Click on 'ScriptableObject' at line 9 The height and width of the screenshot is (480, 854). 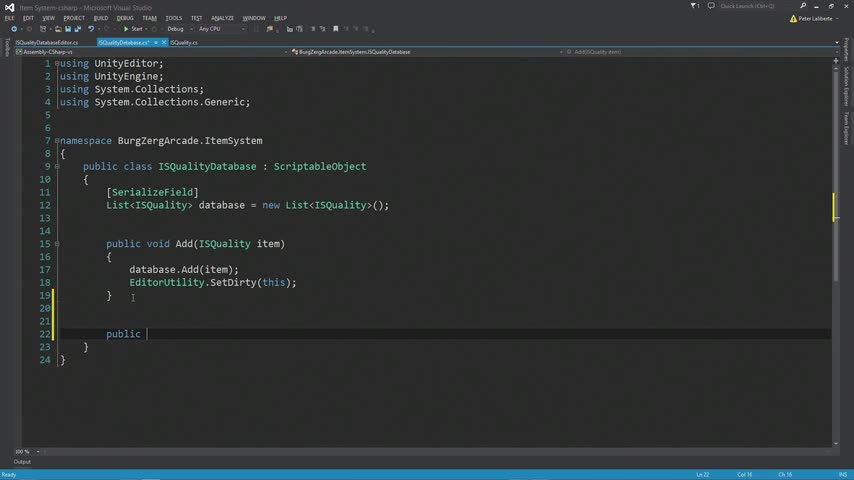click(x=320, y=167)
